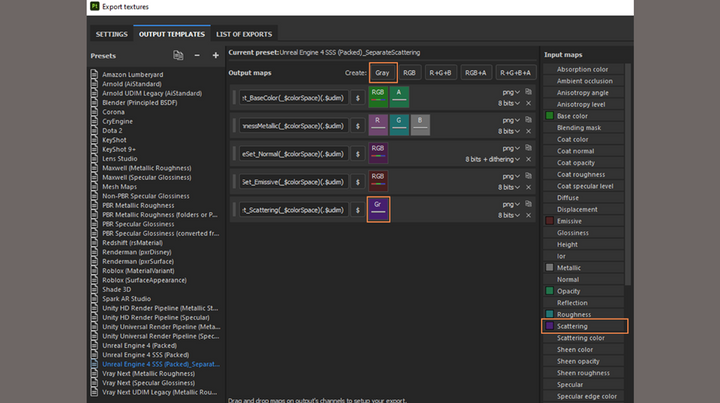The width and height of the screenshot is (720, 403).
Task: Open file format dropdown for Normal map
Action: click(x=511, y=148)
